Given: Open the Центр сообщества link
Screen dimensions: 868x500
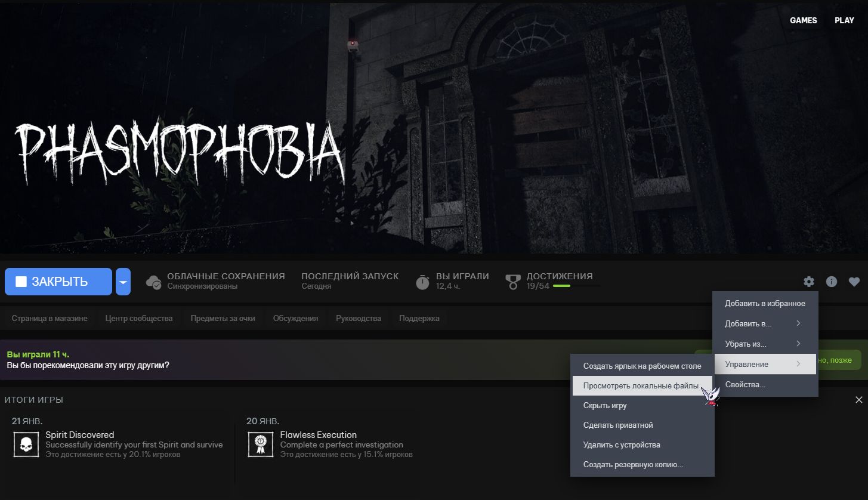Looking at the screenshot, I should (x=139, y=318).
